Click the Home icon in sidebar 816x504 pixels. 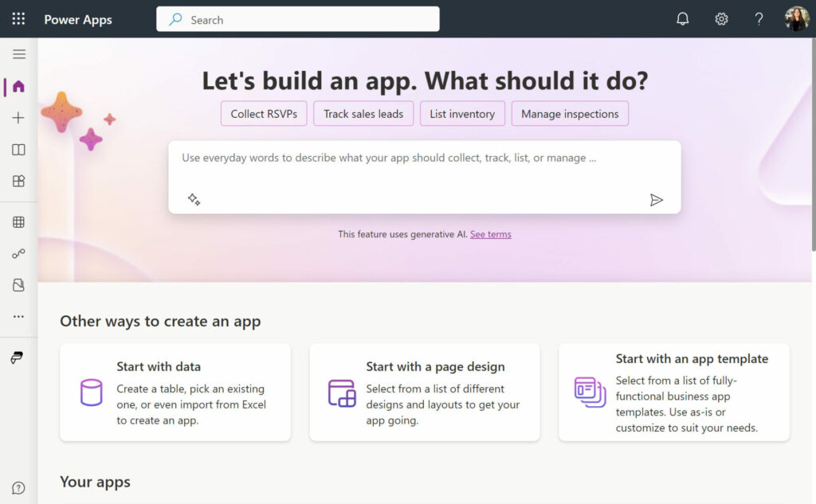tap(19, 86)
